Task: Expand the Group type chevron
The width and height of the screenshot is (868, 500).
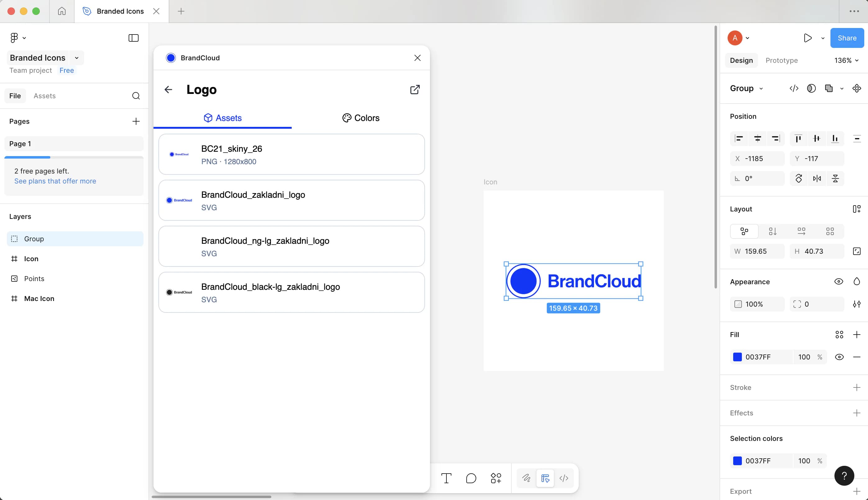Action: click(761, 89)
